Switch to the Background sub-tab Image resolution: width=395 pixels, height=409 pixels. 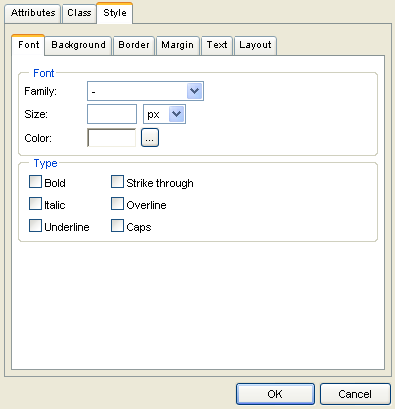click(x=79, y=45)
